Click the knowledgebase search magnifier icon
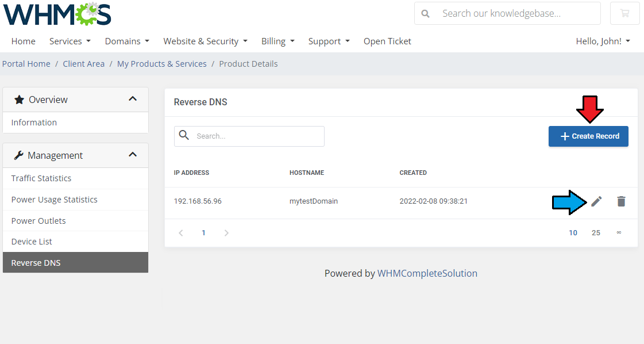The height and width of the screenshot is (344, 644). click(426, 13)
